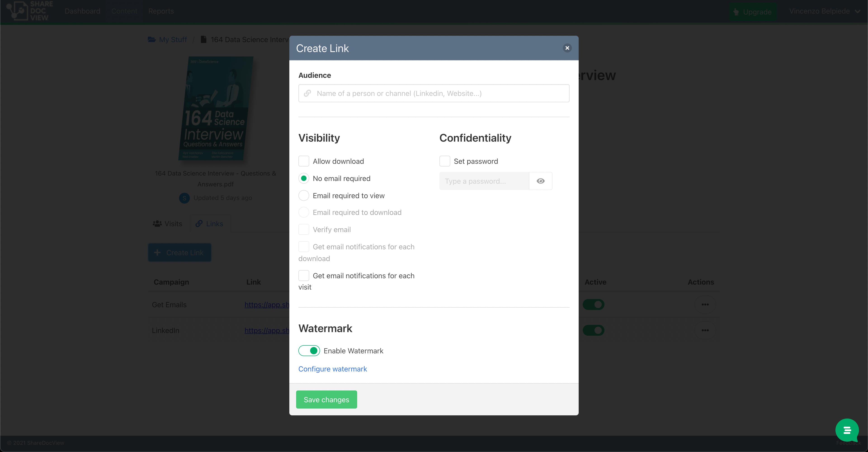Open actions menu for Get Emails link
868x452 pixels.
pos(705,305)
